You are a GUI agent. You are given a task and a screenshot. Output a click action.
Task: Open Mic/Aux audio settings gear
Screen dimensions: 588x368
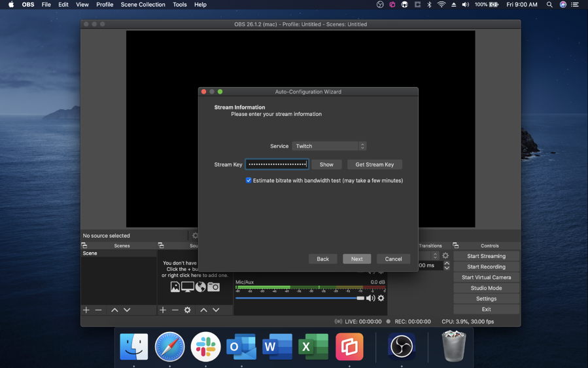tap(381, 298)
